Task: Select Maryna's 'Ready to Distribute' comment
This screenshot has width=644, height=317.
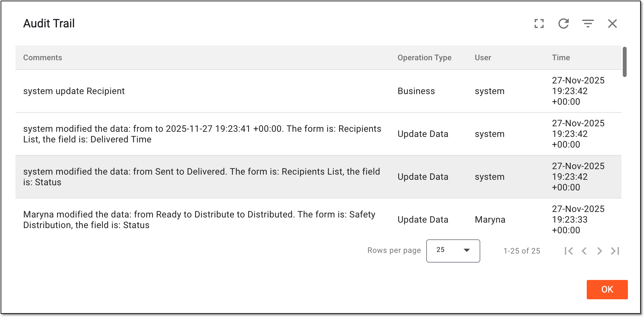Action: coord(199,220)
